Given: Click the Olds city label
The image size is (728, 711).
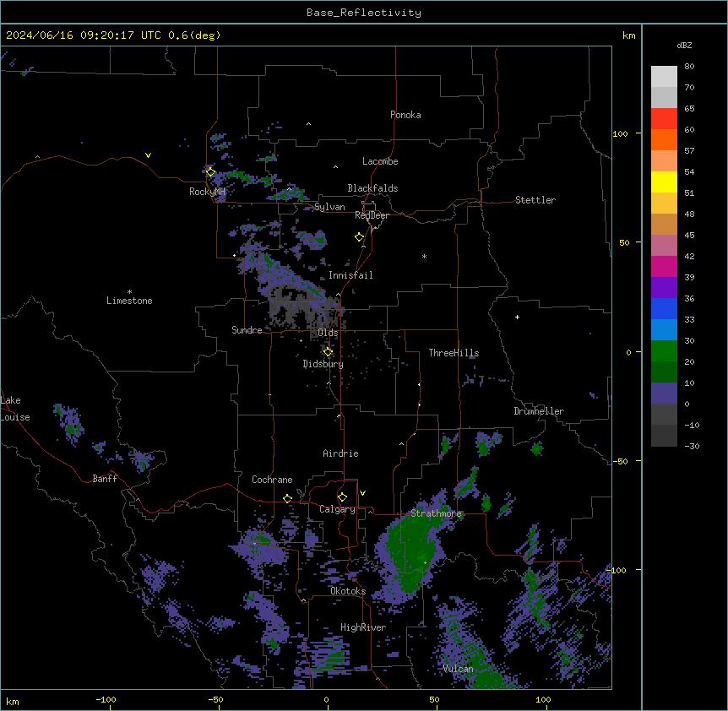Looking at the screenshot, I should pos(328,333).
